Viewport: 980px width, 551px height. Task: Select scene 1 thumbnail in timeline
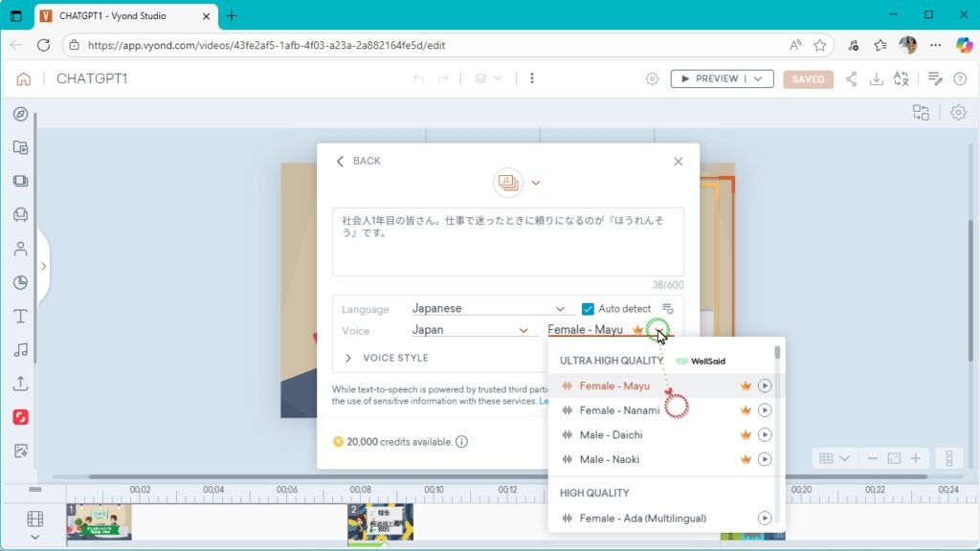pos(99,521)
